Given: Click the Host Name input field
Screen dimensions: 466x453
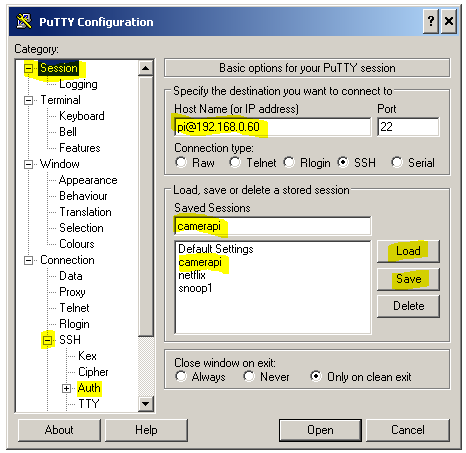Looking at the screenshot, I should 273,127.
